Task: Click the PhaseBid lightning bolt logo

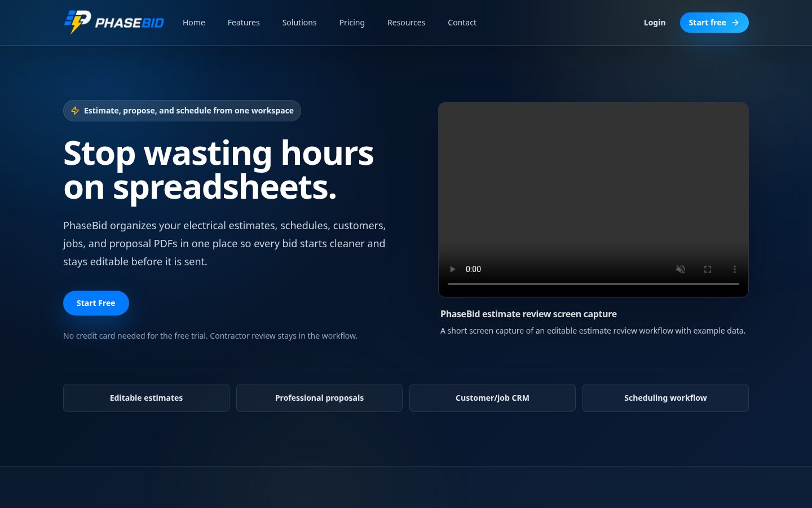Action: [113, 23]
